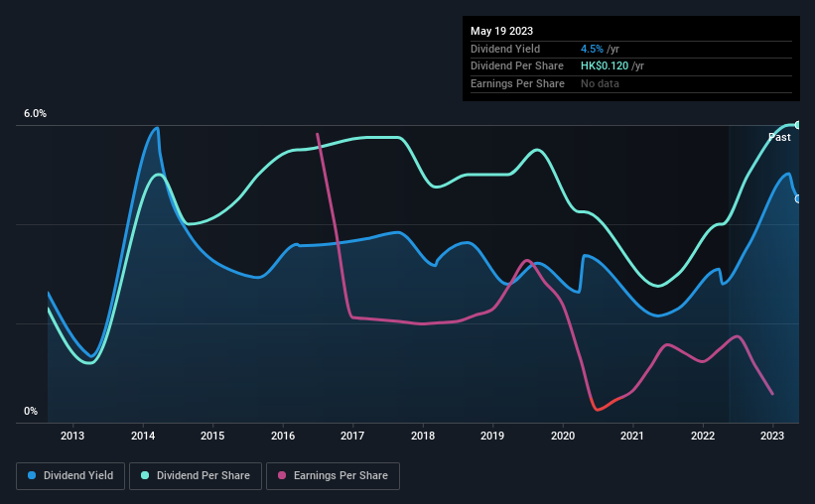Toggle the Dividend Per Share legend button
The width and height of the screenshot is (815, 504).
(196, 476)
